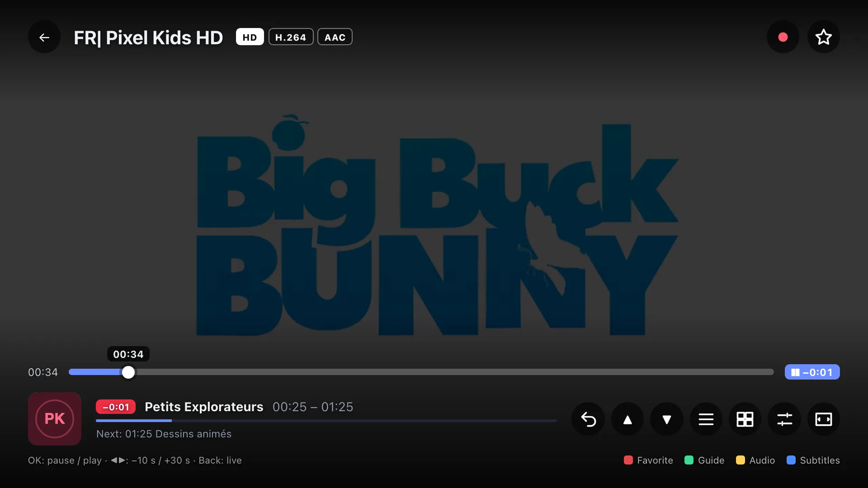Click the red -0:01 timeshift badge
The height and width of the screenshot is (488, 868).
click(116, 407)
